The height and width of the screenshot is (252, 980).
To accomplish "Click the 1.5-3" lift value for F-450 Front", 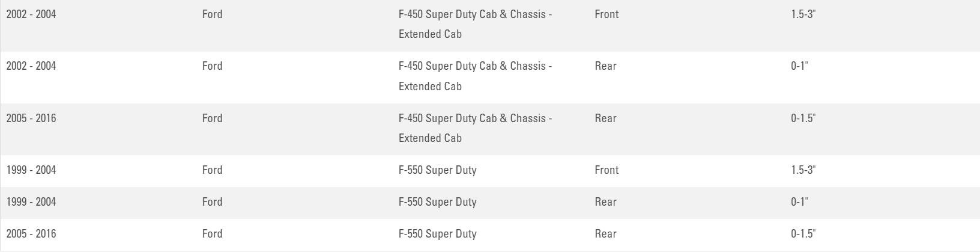I will pos(803,14).
